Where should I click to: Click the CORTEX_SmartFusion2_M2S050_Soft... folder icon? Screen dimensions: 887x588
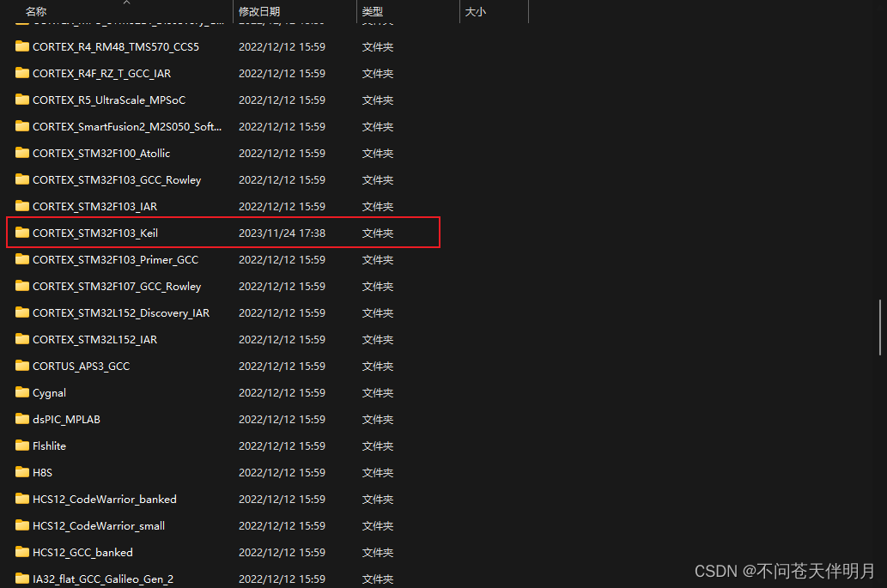click(22, 126)
